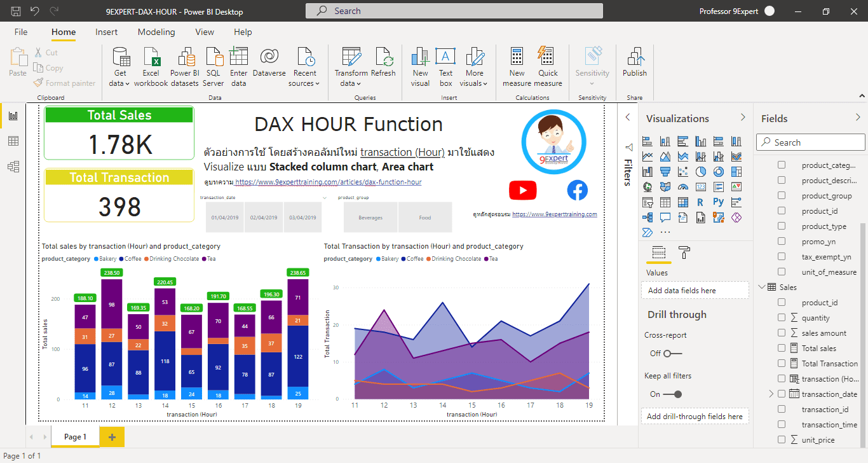This screenshot has height=463, width=868.
Task: Check the Total sales field checkbox
Action: point(781,348)
